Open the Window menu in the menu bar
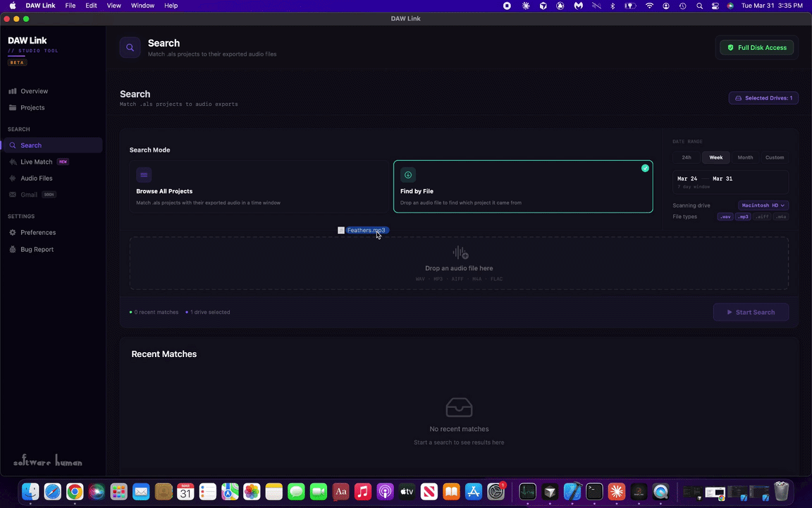Image resolution: width=812 pixels, height=508 pixels. [x=142, y=6]
